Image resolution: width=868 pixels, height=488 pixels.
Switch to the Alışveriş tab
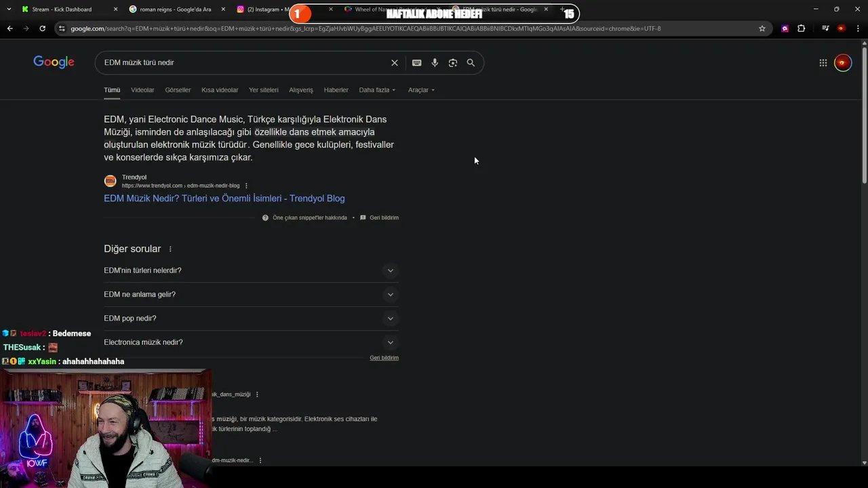[301, 90]
